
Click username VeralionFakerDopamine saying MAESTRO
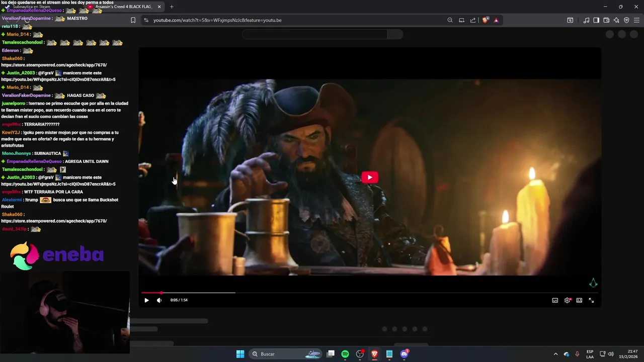(x=26, y=19)
